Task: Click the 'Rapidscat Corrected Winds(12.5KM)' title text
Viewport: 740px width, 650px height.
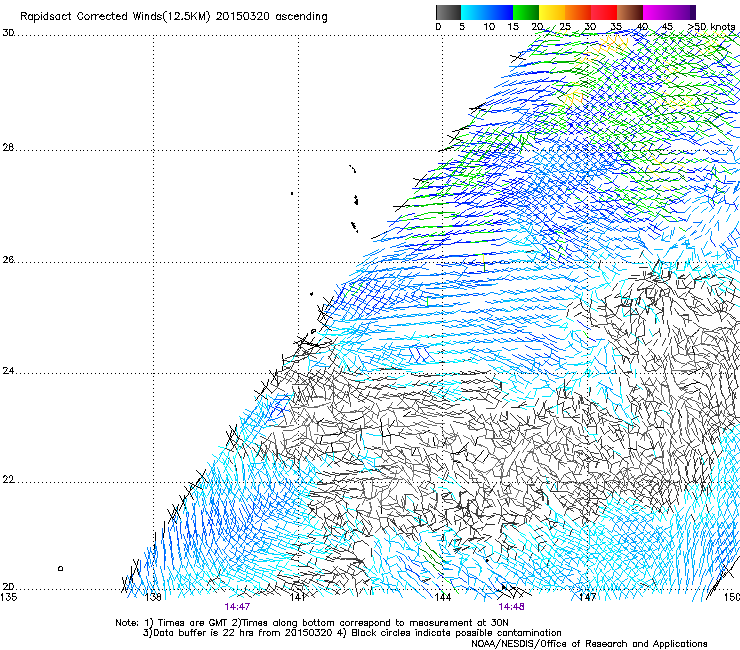Action: pyautogui.click(x=115, y=17)
